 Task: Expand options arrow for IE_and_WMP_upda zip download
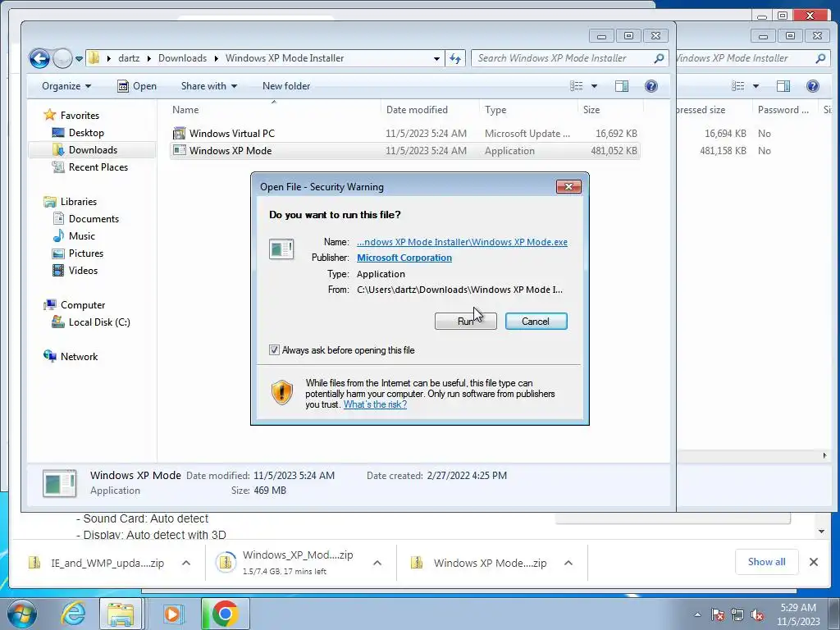coord(186,563)
